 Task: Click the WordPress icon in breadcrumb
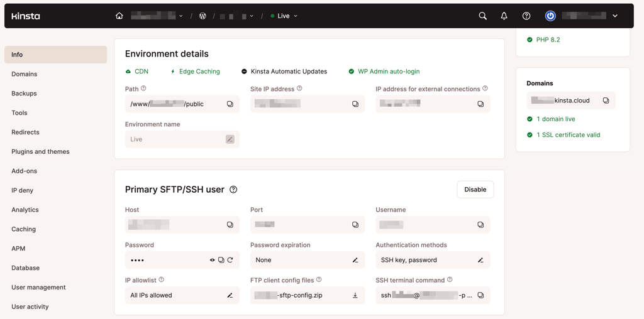pyautogui.click(x=203, y=16)
